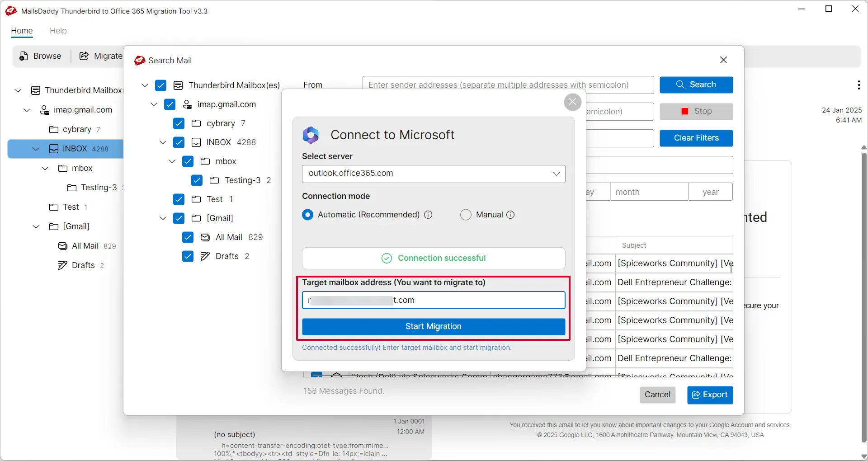Click the Export icon

tap(695, 395)
